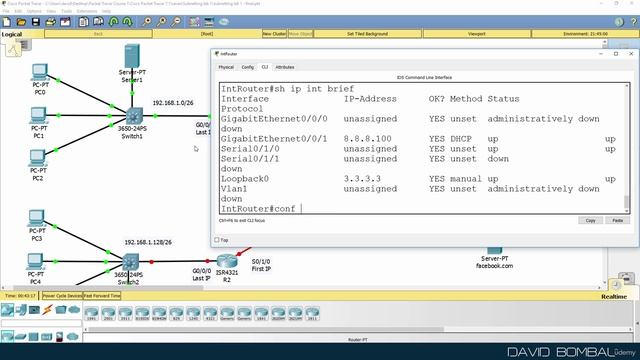This screenshot has width=640, height=360.
Task: Switch to the Logical workspace tab
Action: pyautogui.click(x=12, y=34)
